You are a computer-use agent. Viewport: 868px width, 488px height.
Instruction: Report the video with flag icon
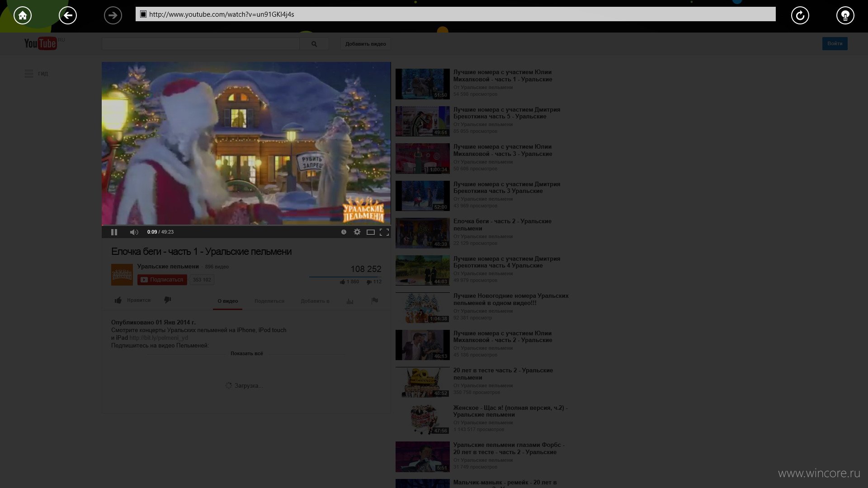(x=375, y=300)
